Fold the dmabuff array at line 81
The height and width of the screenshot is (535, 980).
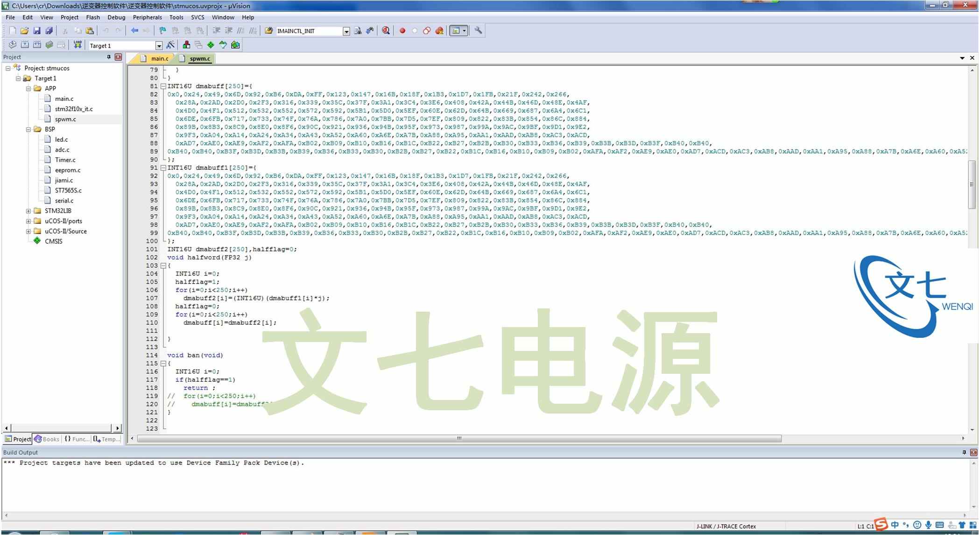(163, 86)
